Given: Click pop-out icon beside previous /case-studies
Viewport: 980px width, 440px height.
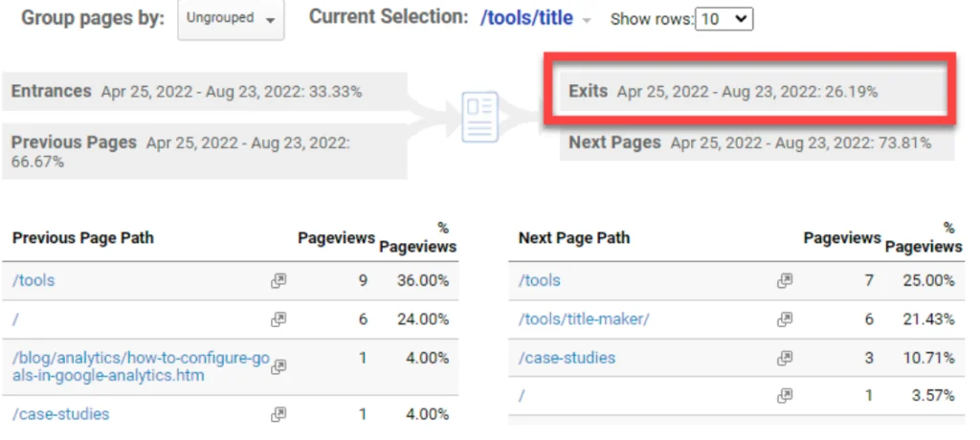Looking at the screenshot, I should (x=278, y=414).
